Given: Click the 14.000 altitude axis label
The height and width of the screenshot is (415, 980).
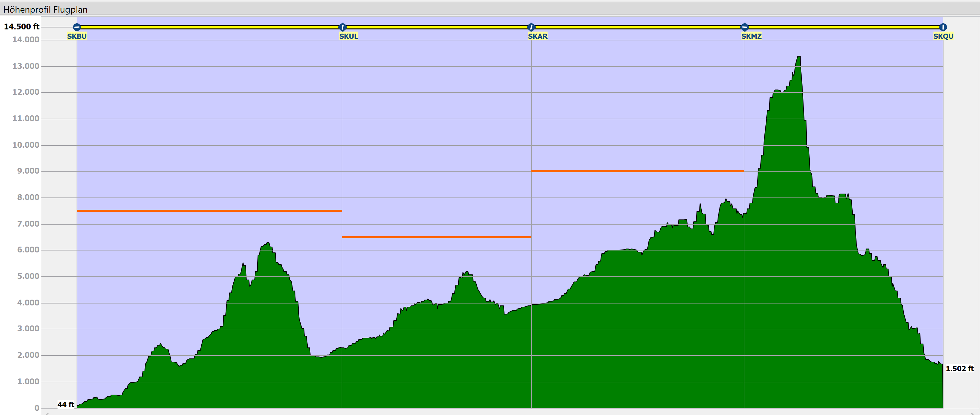Looking at the screenshot, I should tap(26, 39).
